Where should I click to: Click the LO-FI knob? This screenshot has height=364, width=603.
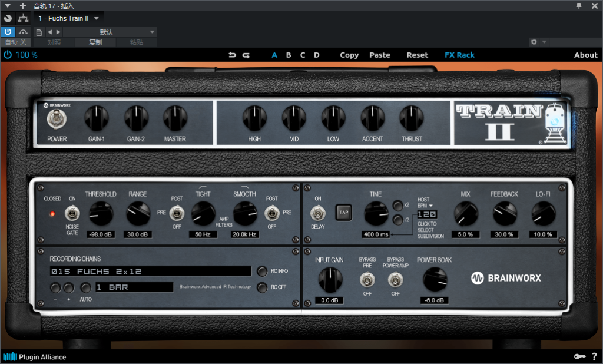(x=543, y=213)
